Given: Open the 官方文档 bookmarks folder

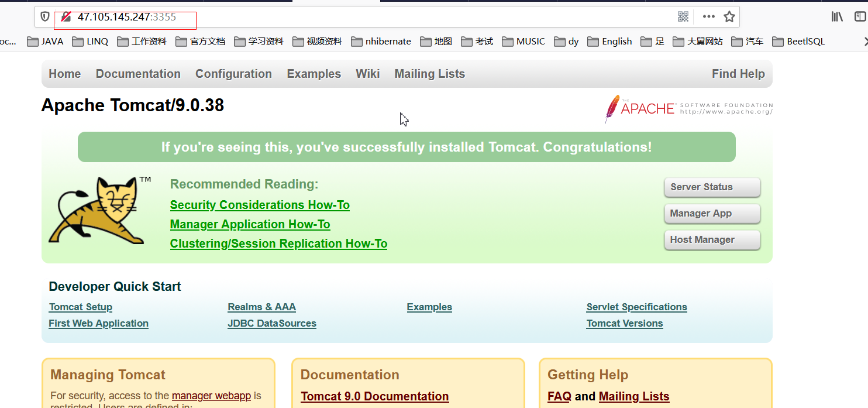Looking at the screenshot, I should (200, 42).
